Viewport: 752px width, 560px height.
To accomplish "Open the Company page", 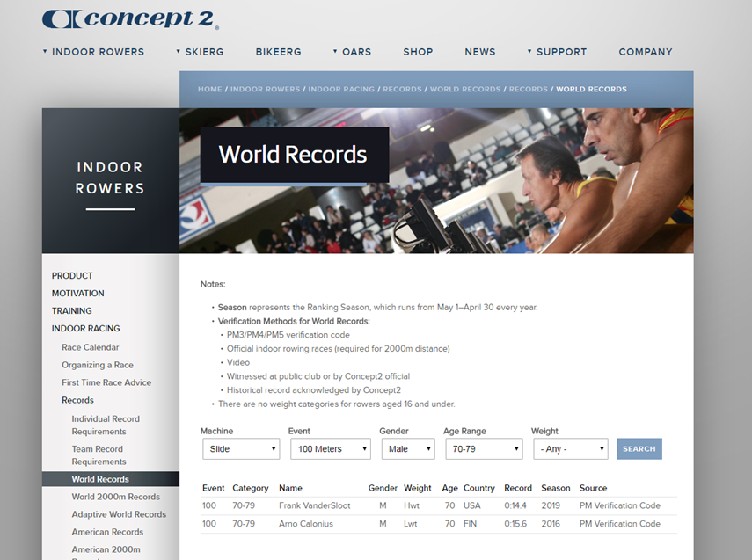I will pyautogui.click(x=646, y=52).
